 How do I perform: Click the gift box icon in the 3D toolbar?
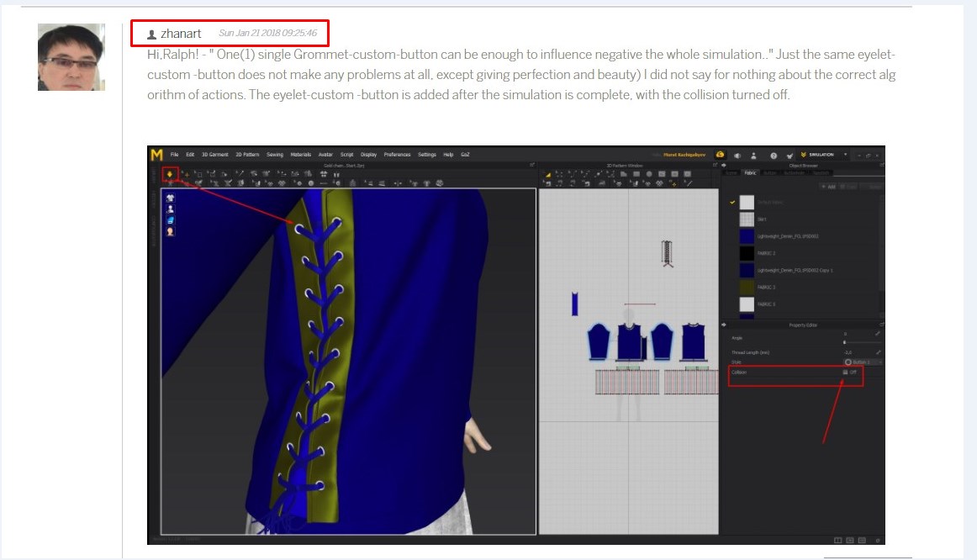click(x=324, y=174)
